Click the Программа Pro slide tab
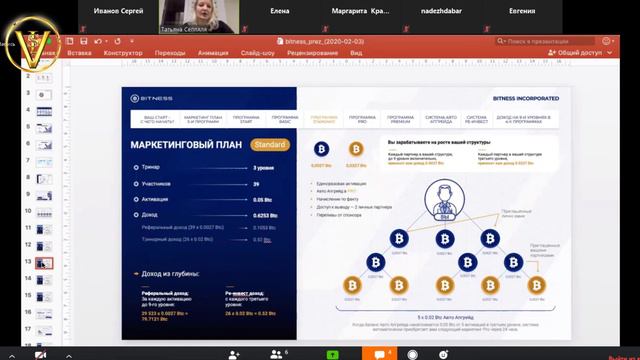 point(362,119)
